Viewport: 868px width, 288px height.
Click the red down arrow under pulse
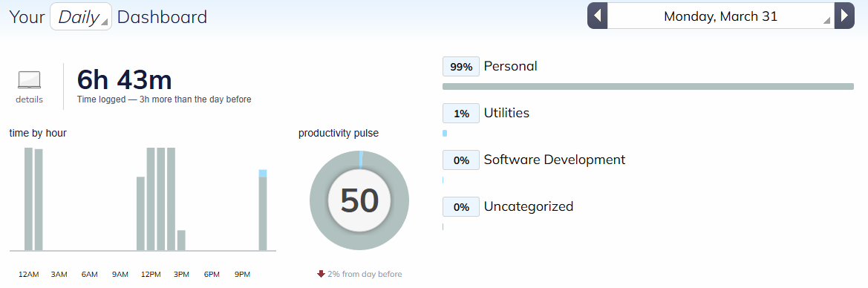coord(321,274)
